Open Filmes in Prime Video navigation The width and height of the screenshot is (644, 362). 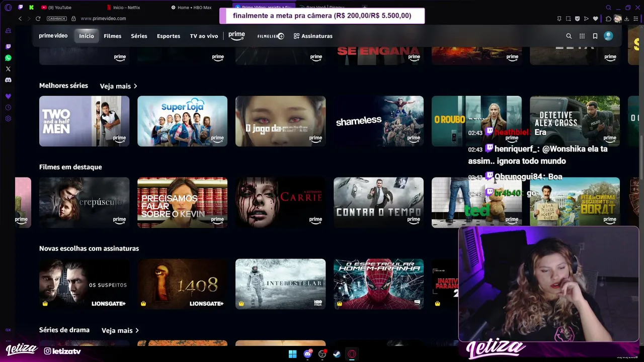(113, 36)
